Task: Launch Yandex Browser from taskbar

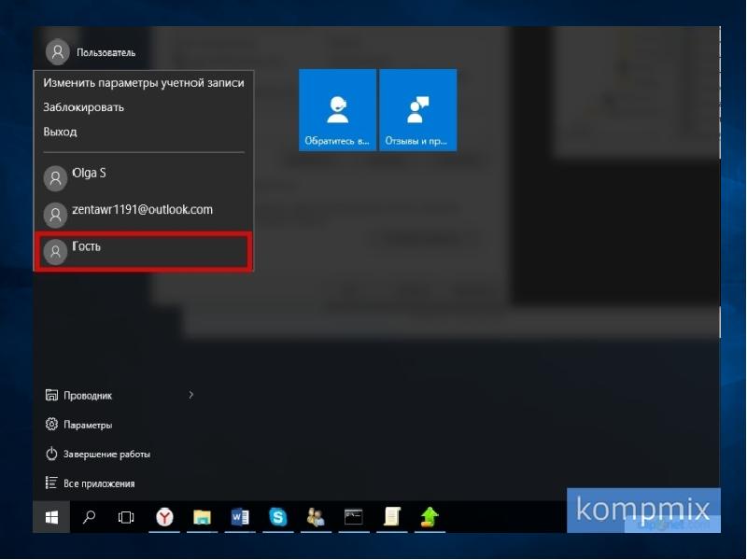Action: tap(164, 517)
